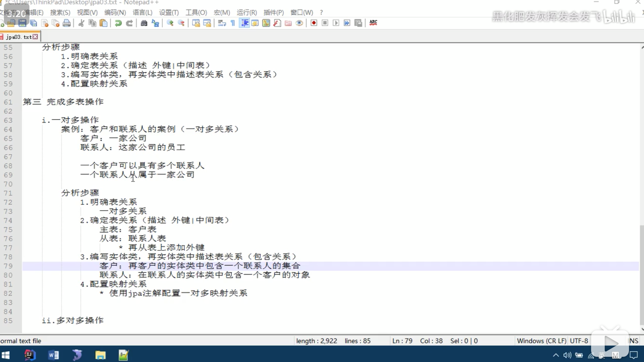The width and height of the screenshot is (644, 362).
Task: Toggle word wrap toolbar button
Action: coord(222,23)
